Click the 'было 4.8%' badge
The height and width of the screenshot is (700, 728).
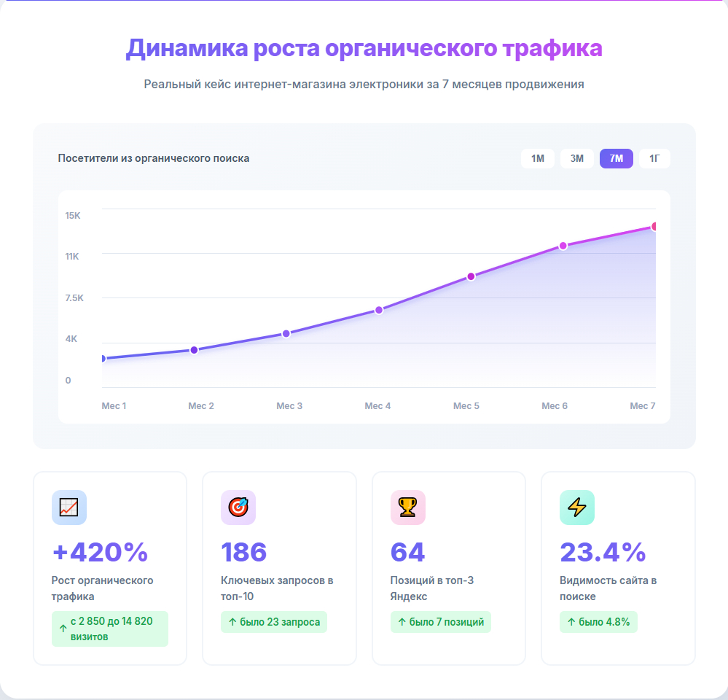point(598,622)
